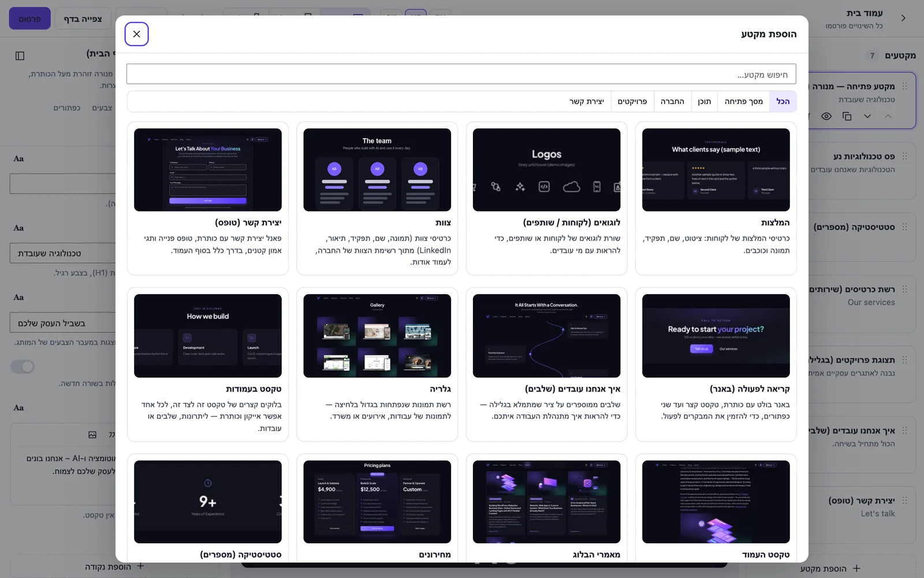Open the תוכן category tab
Image resolution: width=924 pixels, height=578 pixels.
(x=704, y=101)
